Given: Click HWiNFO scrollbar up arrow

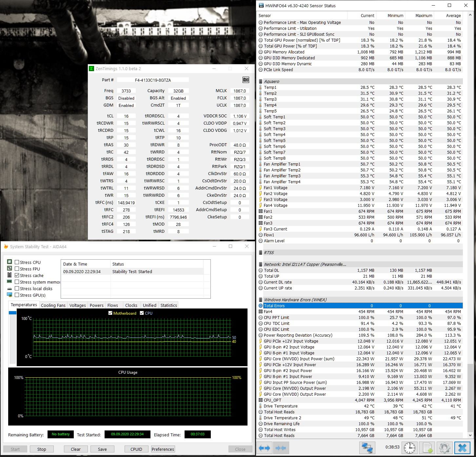Looking at the screenshot, I should pyautogui.click(x=470, y=15).
